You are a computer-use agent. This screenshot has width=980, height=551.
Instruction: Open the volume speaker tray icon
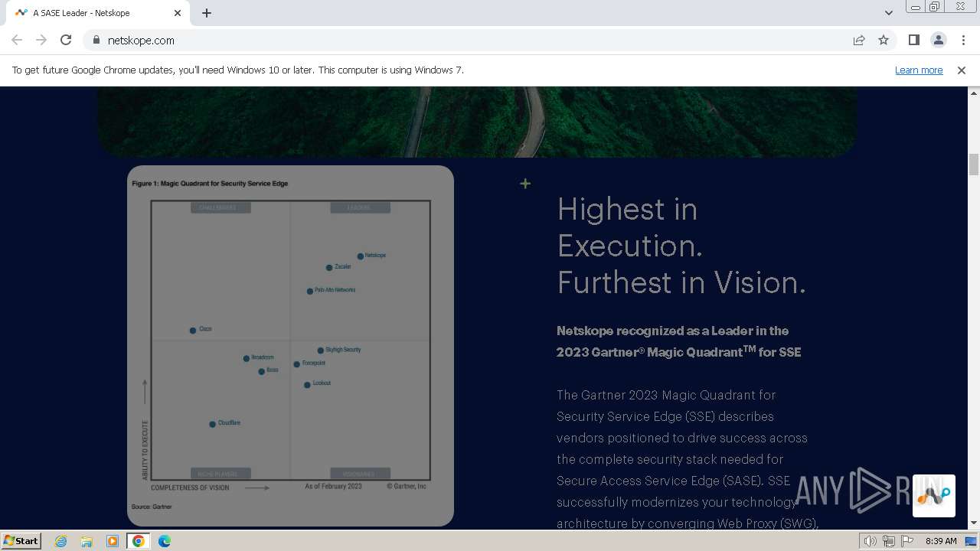click(x=871, y=541)
